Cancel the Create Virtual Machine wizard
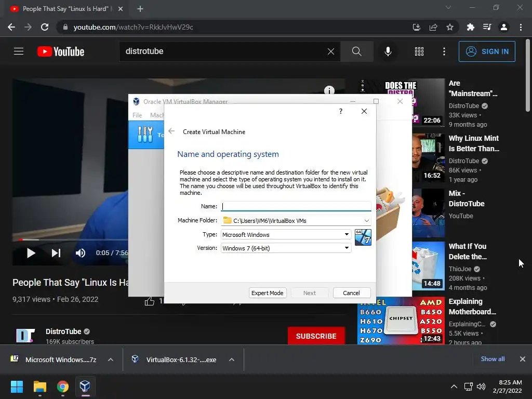Image resolution: width=532 pixels, height=399 pixels. (352, 293)
